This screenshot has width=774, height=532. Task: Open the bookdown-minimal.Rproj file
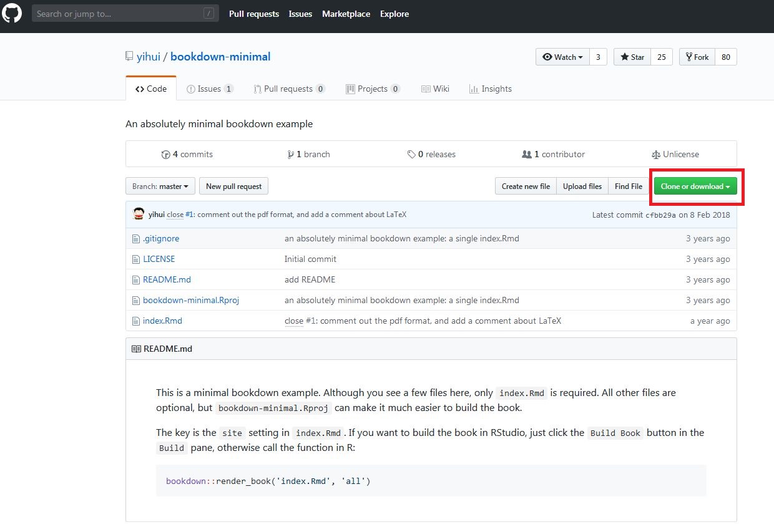[x=191, y=301]
